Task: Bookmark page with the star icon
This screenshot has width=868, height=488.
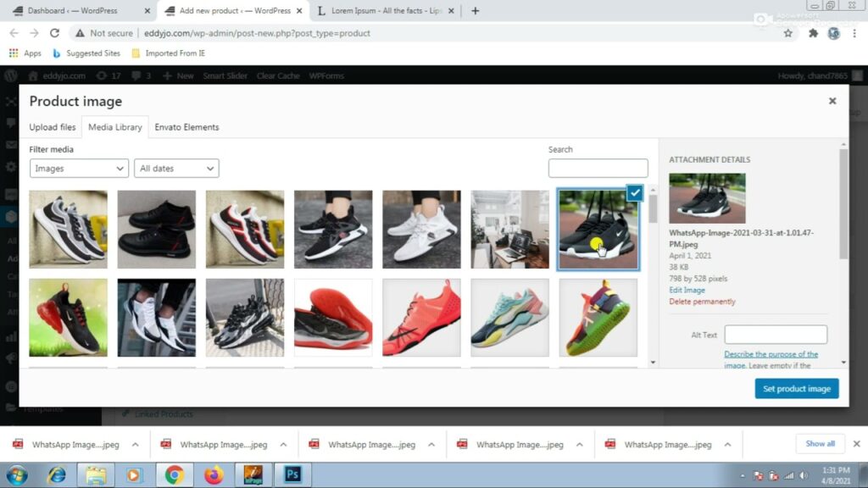Action: point(787,33)
